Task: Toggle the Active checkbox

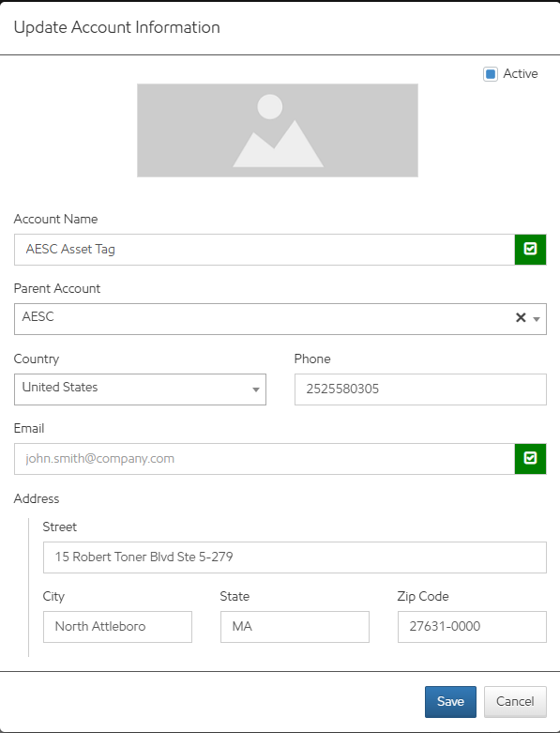Action: [491, 74]
